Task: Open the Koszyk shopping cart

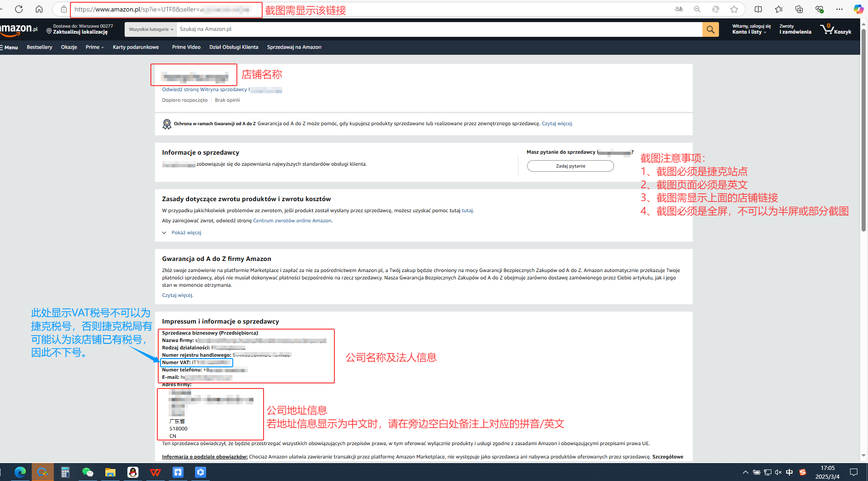Action: click(835, 29)
